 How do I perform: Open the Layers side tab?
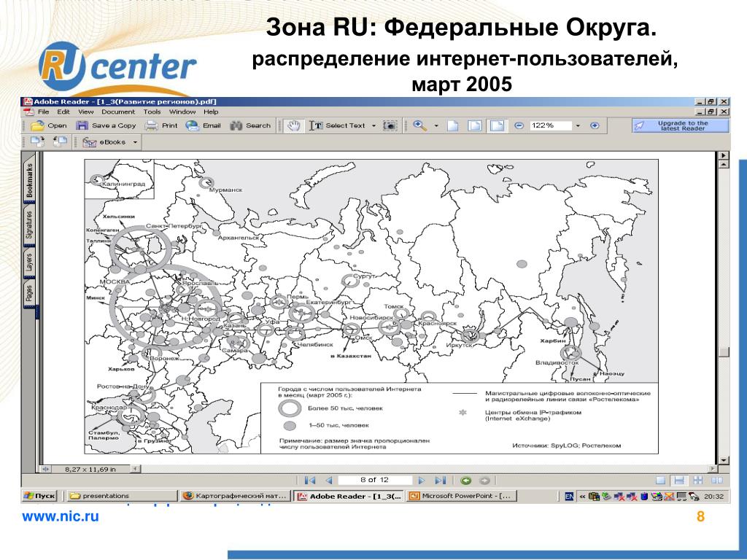tap(29, 262)
